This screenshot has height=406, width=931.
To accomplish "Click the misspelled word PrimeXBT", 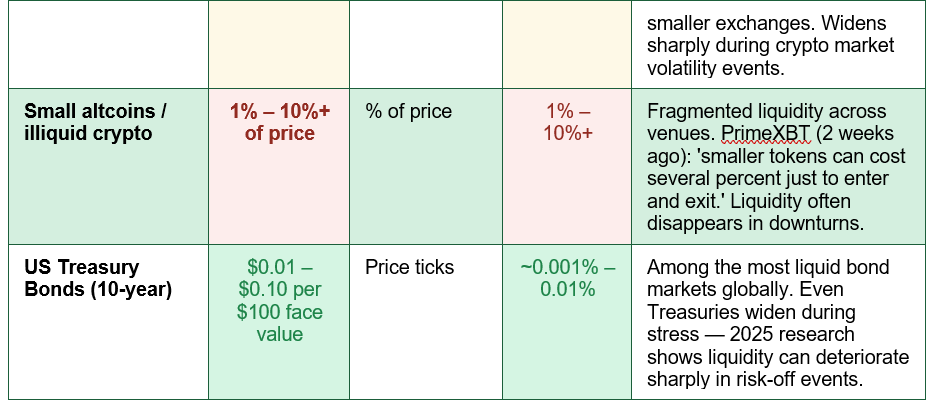I will tap(766, 134).
